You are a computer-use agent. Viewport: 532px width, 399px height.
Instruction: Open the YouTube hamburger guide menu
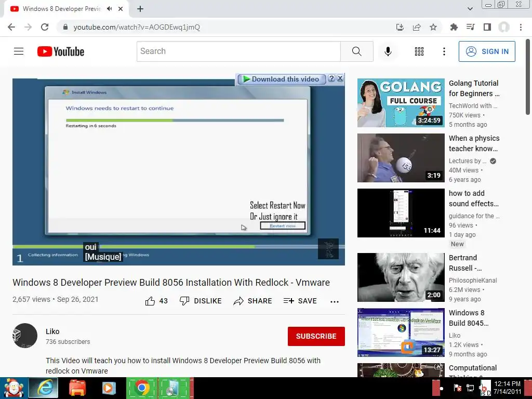click(x=19, y=51)
